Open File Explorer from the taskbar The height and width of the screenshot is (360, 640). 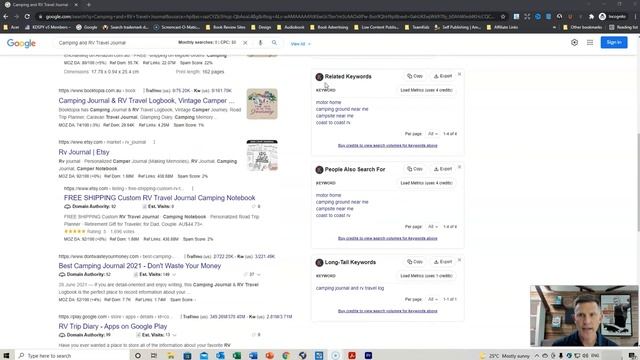point(171,356)
